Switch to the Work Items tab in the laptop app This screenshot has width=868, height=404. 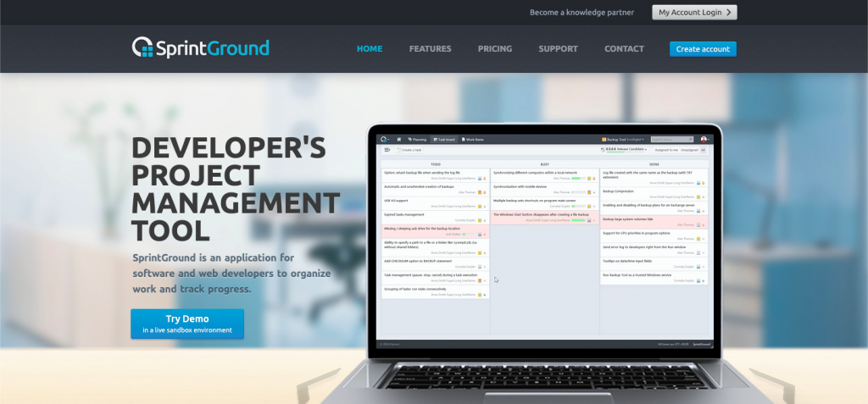click(473, 140)
